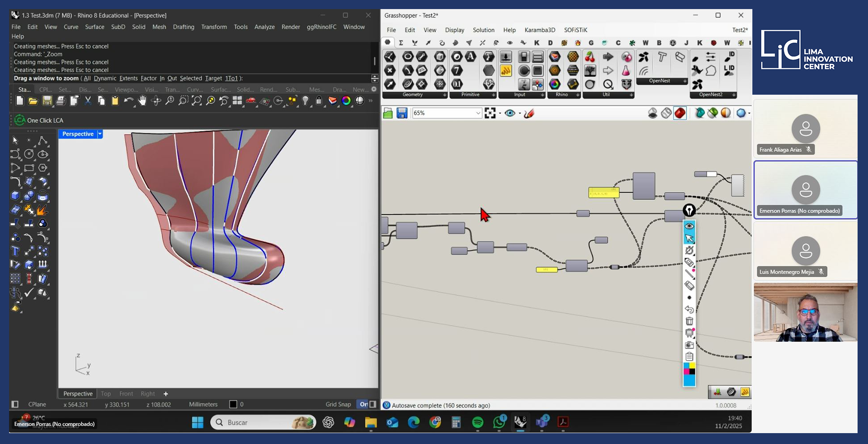
Task: Open the 65% zoom level dropdown
Action: point(478,113)
